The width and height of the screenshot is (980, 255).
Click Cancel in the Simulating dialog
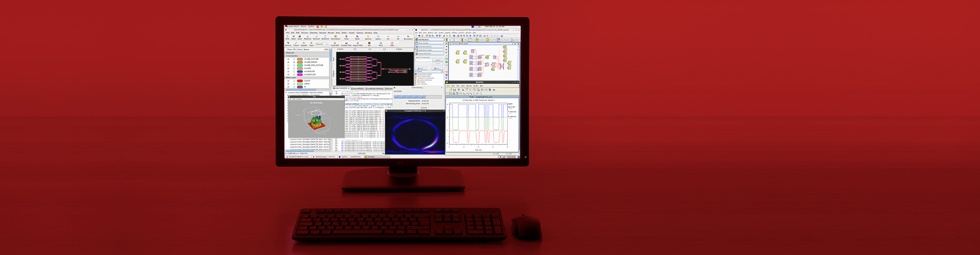point(424,108)
